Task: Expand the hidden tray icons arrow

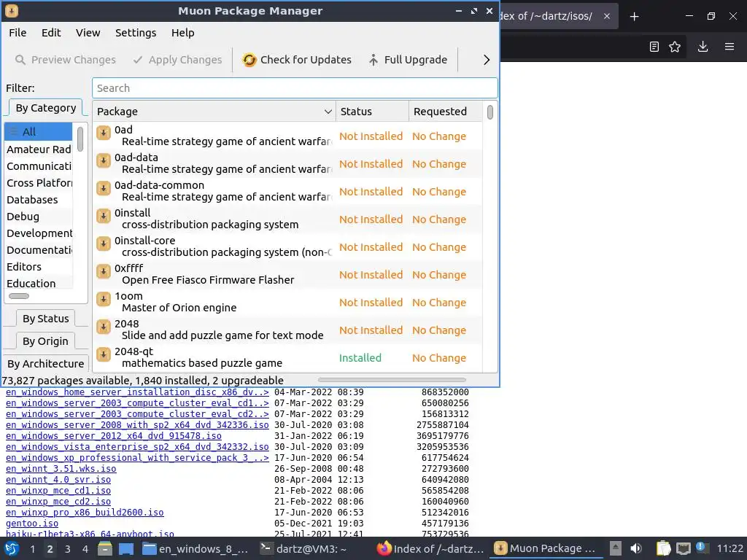Action: (616, 548)
